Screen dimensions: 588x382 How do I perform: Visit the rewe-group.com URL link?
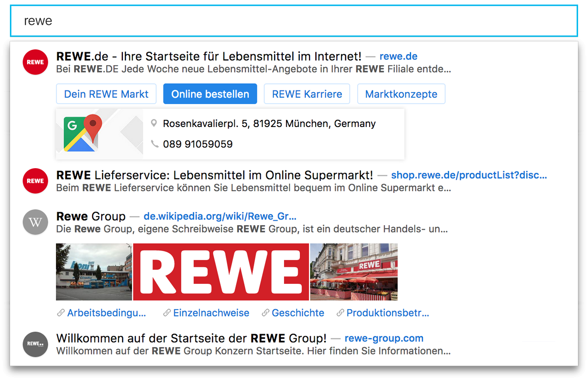tap(384, 339)
